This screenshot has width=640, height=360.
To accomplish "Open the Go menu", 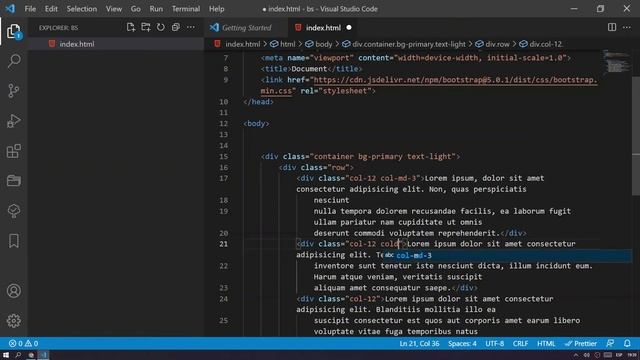I will (x=136, y=9).
